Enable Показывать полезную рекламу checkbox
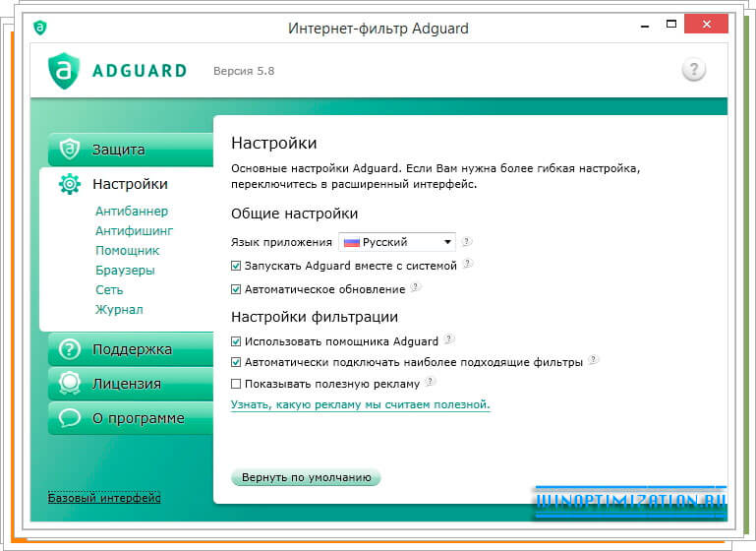Image resolution: width=756 pixels, height=551 pixels. (236, 384)
